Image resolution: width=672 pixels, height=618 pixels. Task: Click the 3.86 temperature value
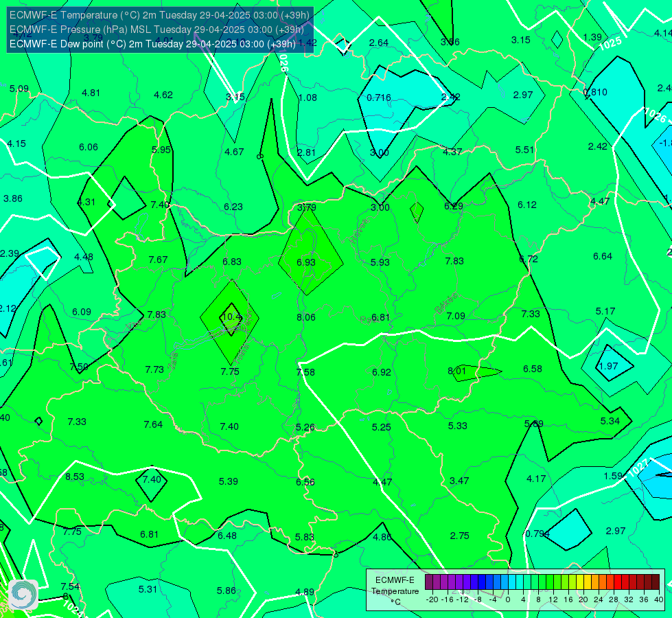click(x=13, y=198)
